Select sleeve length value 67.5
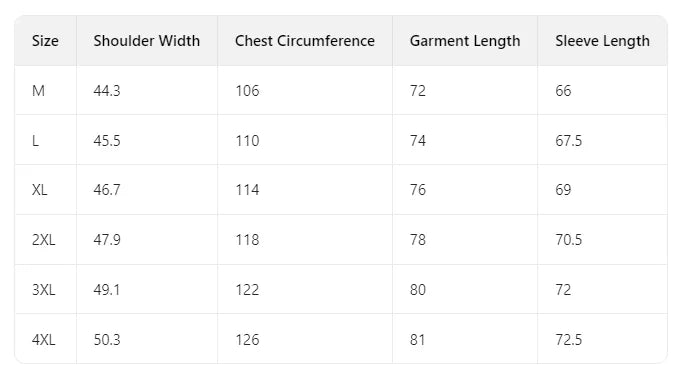The width and height of the screenshot is (677, 374). (568, 141)
